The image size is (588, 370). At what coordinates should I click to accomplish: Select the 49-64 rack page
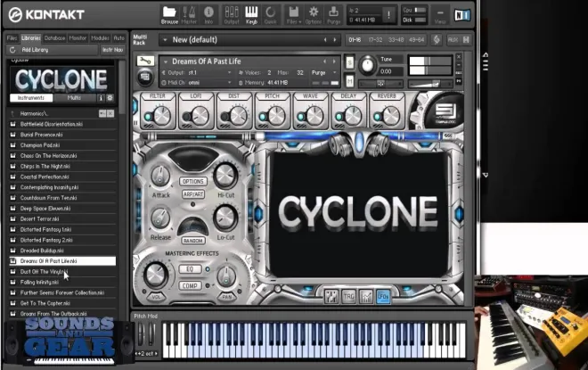[416, 39]
